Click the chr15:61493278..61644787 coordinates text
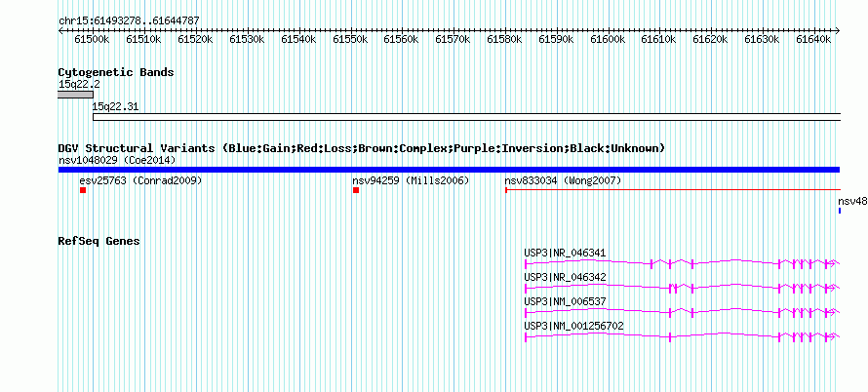The image size is (868, 392). click(x=129, y=21)
